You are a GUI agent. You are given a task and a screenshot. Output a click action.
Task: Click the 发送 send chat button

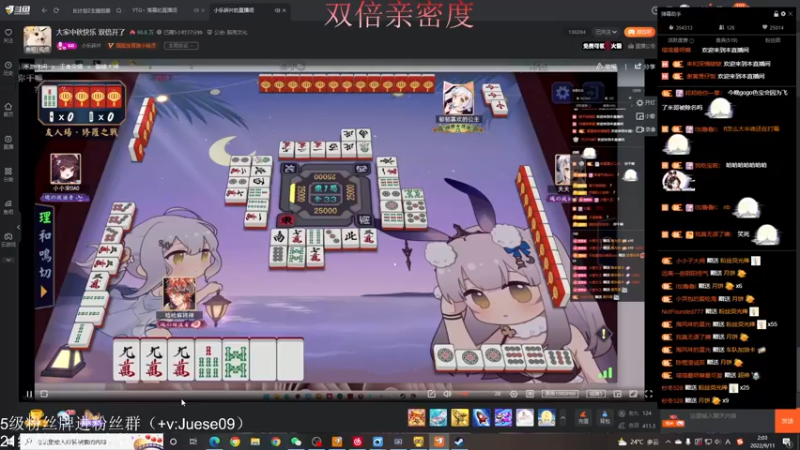787,421
